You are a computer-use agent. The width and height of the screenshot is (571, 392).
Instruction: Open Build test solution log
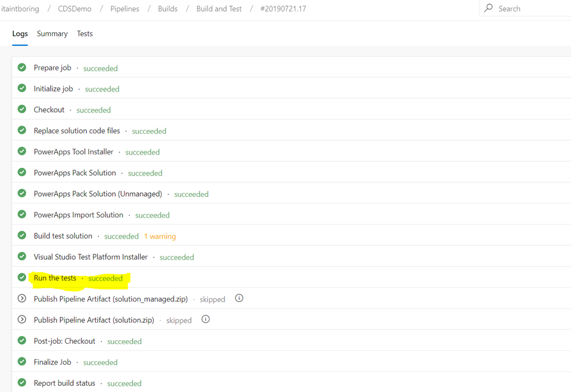[291, 236]
